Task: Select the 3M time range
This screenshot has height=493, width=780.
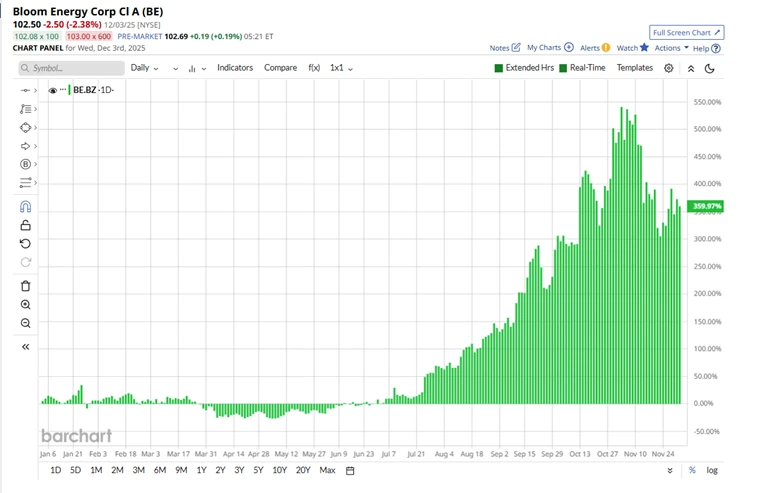Action: tap(138, 470)
